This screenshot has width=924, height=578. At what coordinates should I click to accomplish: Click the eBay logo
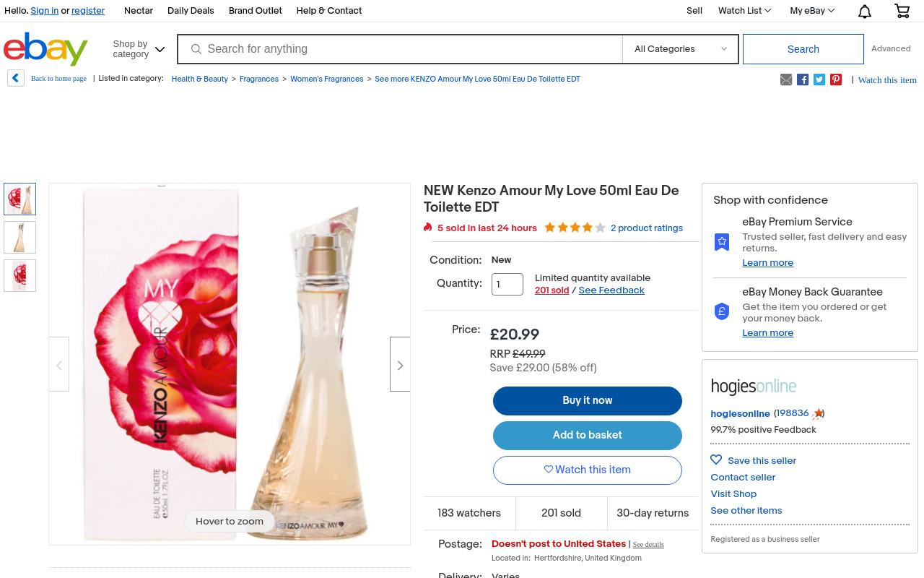click(45, 49)
